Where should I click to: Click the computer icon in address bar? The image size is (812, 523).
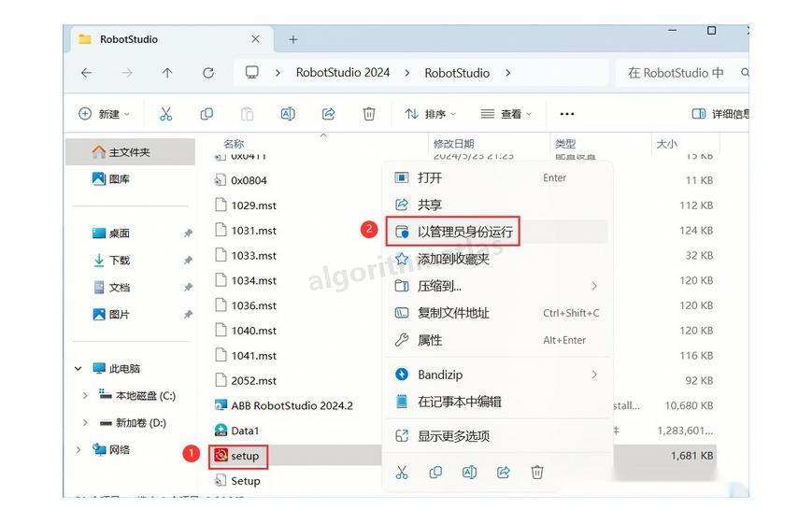pyautogui.click(x=252, y=73)
